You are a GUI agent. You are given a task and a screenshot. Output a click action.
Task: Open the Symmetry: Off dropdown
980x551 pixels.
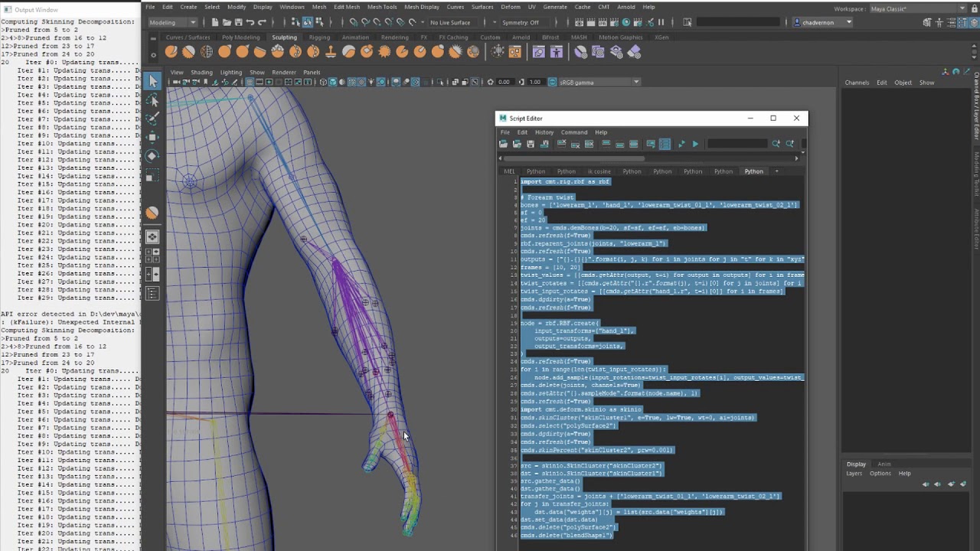525,22
